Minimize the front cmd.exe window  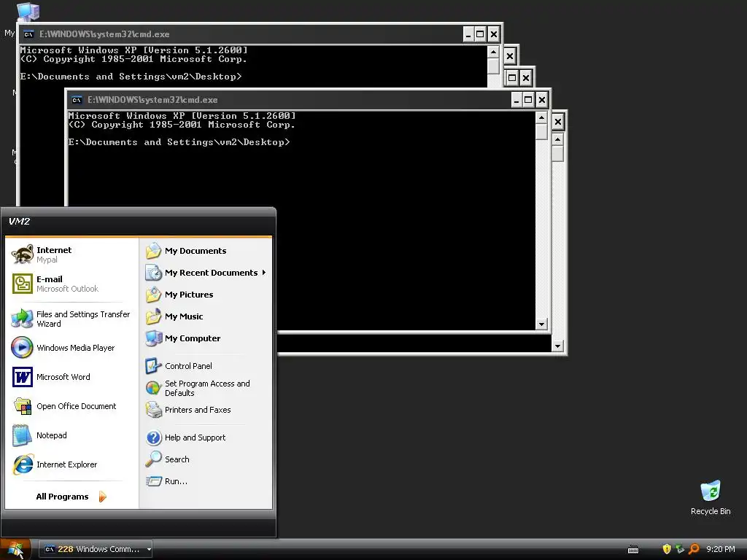coord(517,100)
